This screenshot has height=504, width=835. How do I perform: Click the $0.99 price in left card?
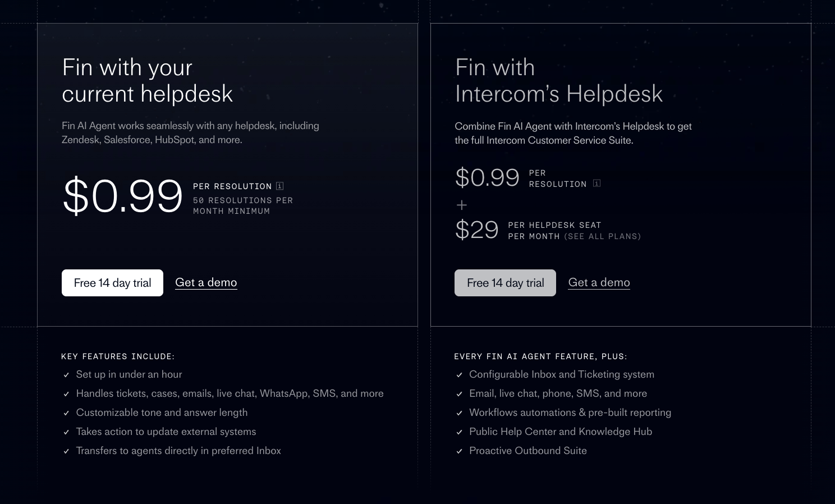[123, 196]
